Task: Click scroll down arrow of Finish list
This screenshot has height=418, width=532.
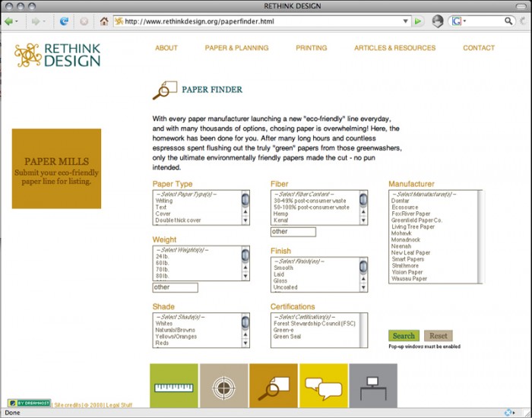Action: click(x=363, y=287)
